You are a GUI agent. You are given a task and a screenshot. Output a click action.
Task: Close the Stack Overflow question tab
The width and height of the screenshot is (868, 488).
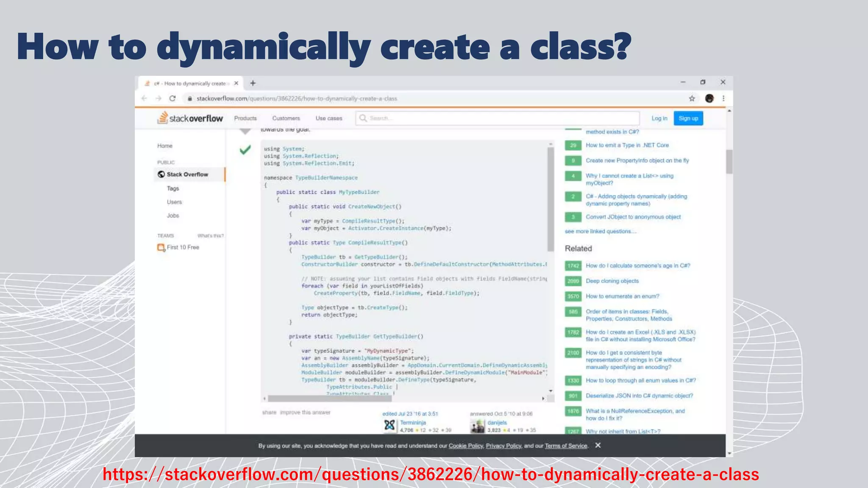click(236, 83)
